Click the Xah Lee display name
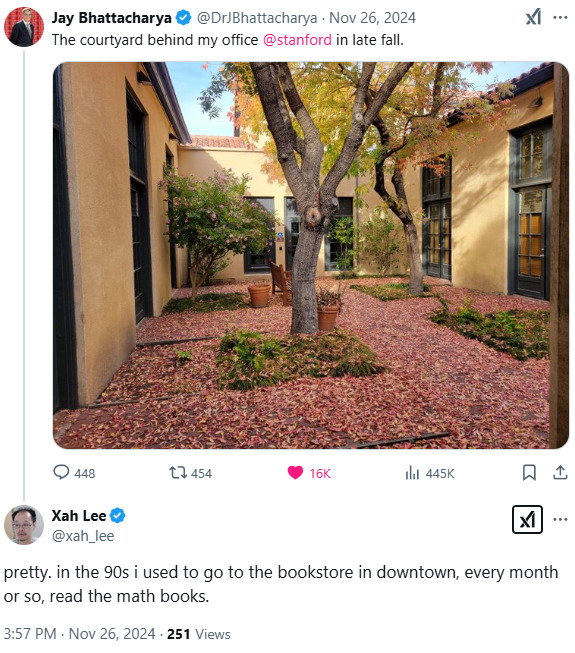The image size is (575, 653). tap(79, 516)
